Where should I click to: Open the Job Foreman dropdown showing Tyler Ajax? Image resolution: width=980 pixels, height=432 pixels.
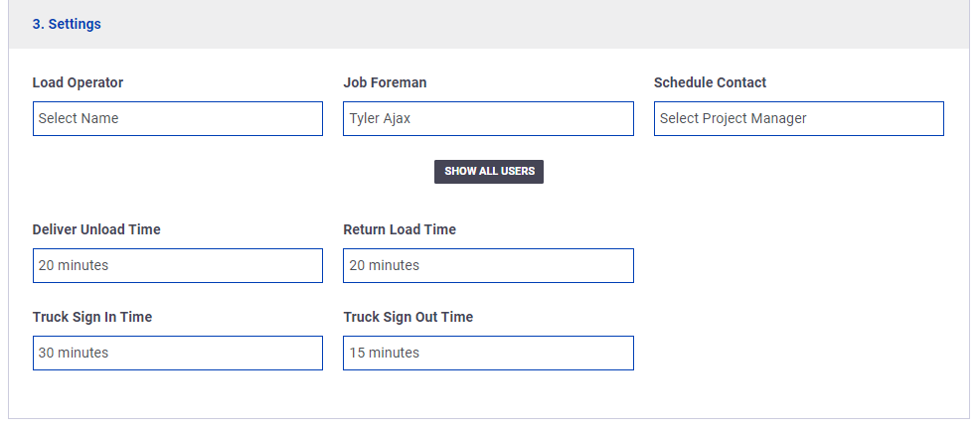point(488,118)
